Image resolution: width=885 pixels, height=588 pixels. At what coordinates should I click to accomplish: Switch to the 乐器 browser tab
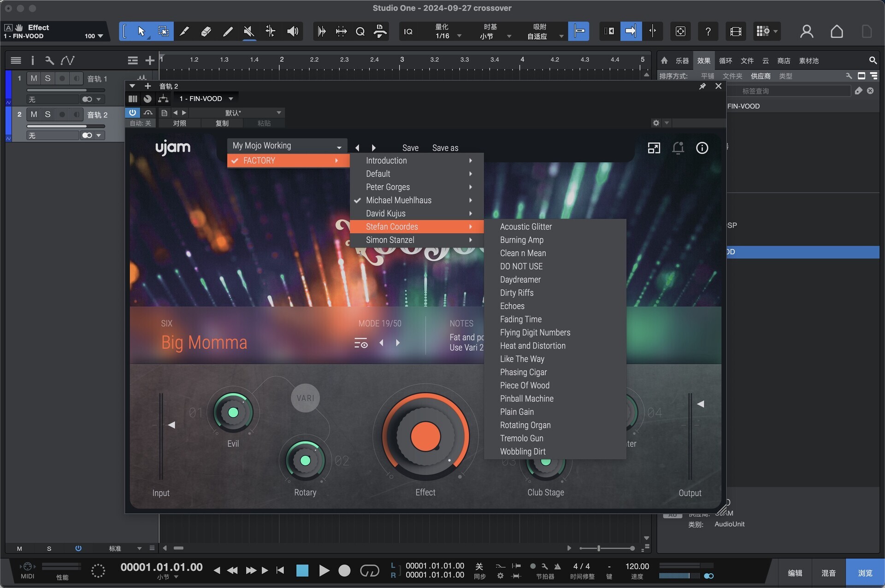tap(682, 61)
